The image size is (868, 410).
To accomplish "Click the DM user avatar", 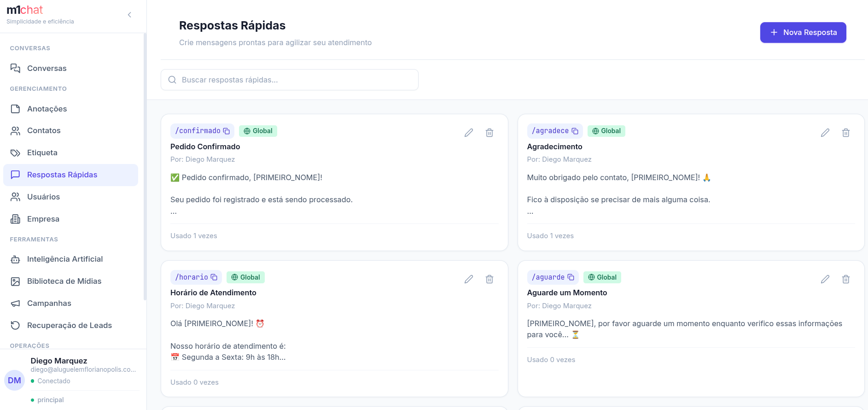I will pos(14,381).
